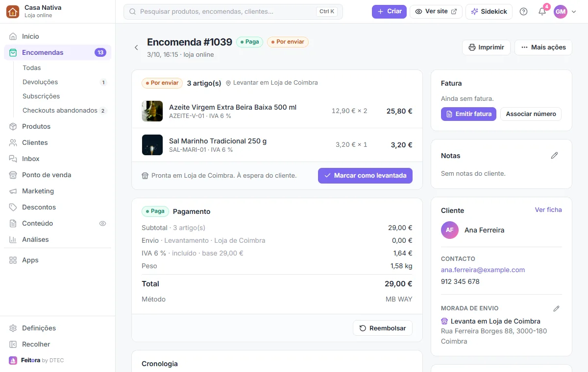588x372 pixels.
Task: Click the Sal Marinho product thumbnail
Action: point(152,145)
